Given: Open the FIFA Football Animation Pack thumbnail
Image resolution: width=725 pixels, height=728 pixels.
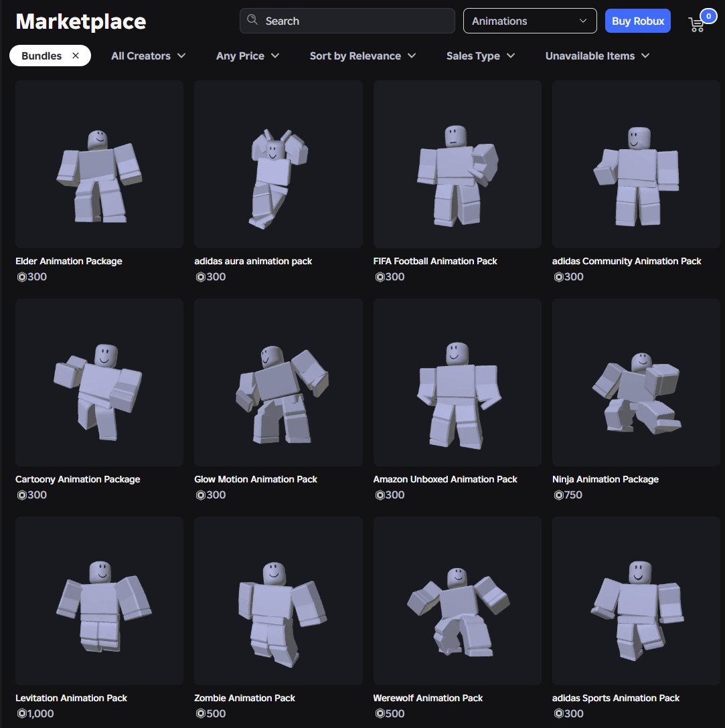Looking at the screenshot, I should (457, 165).
